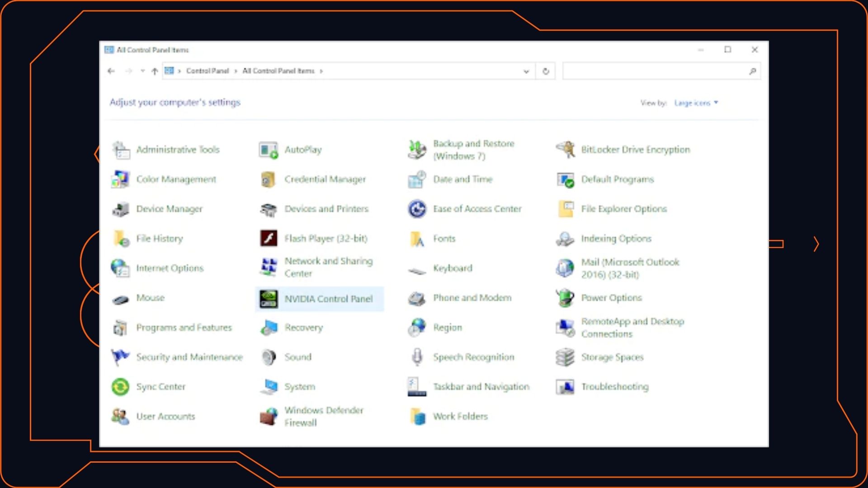Open the Mouse icon
The width and height of the screenshot is (868, 488).
121,299
